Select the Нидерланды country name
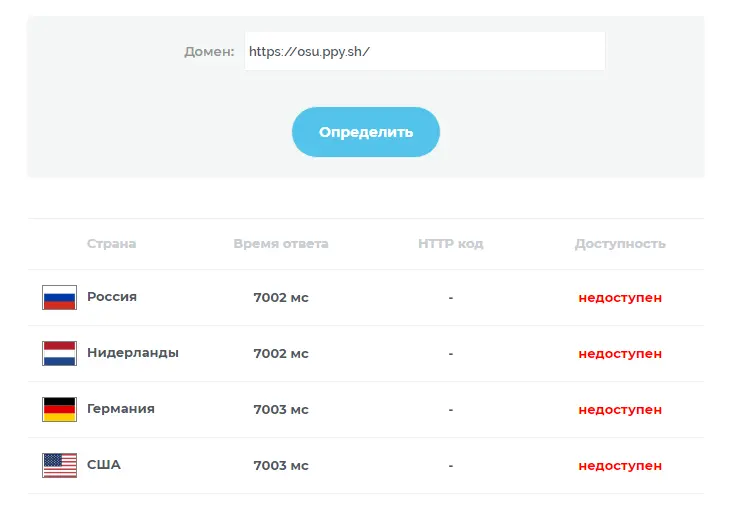The height and width of the screenshot is (512, 738). click(133, 353)
